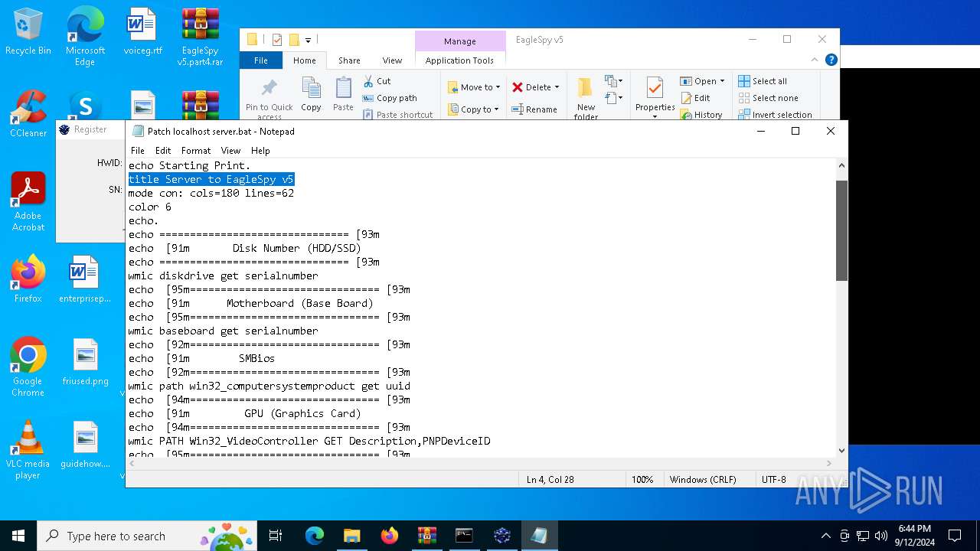Click the Manage contextual tab
980x551 pixels.
pyautogui.click(x=459, y=41)
